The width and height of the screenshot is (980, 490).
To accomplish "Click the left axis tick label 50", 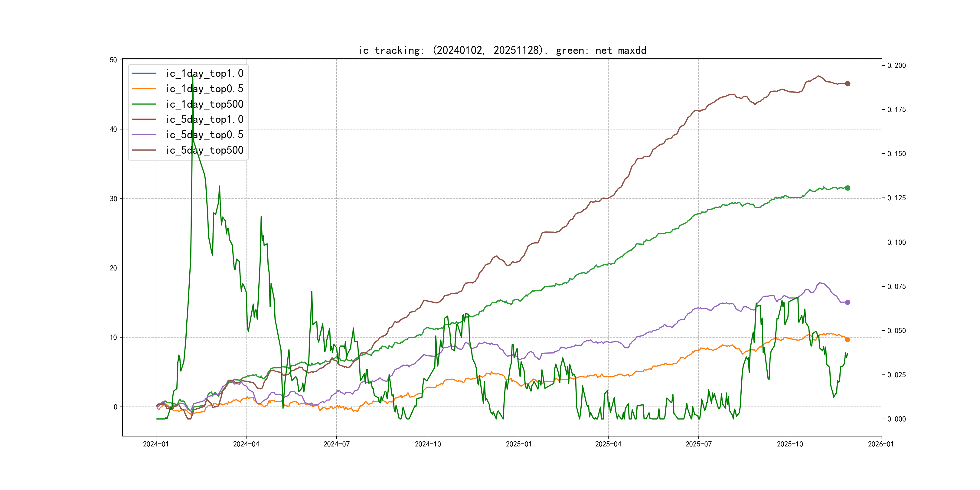I will [x=113, y=60].
